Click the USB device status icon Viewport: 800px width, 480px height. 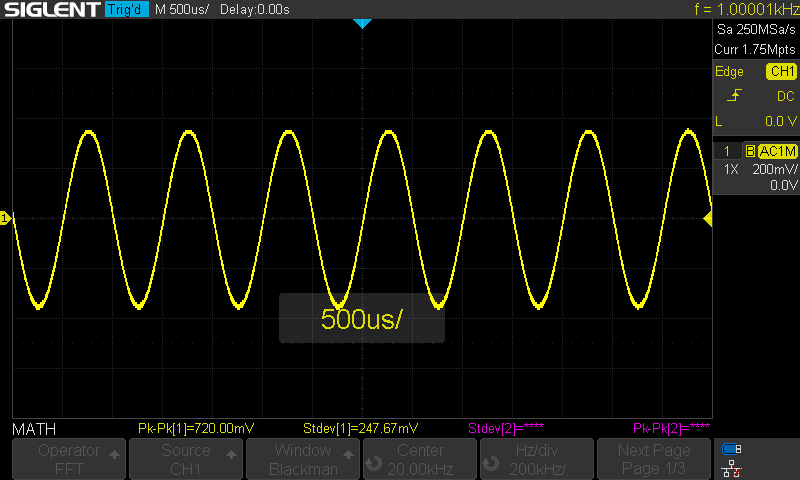pyautogui.click(x=731, y=449)
